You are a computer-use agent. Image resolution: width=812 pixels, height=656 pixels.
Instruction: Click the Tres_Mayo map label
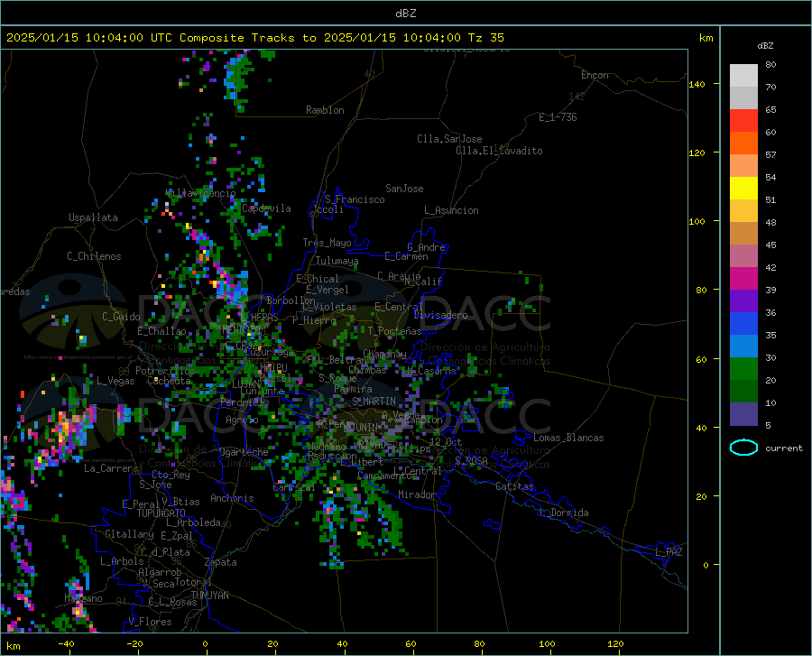point(327,243)
